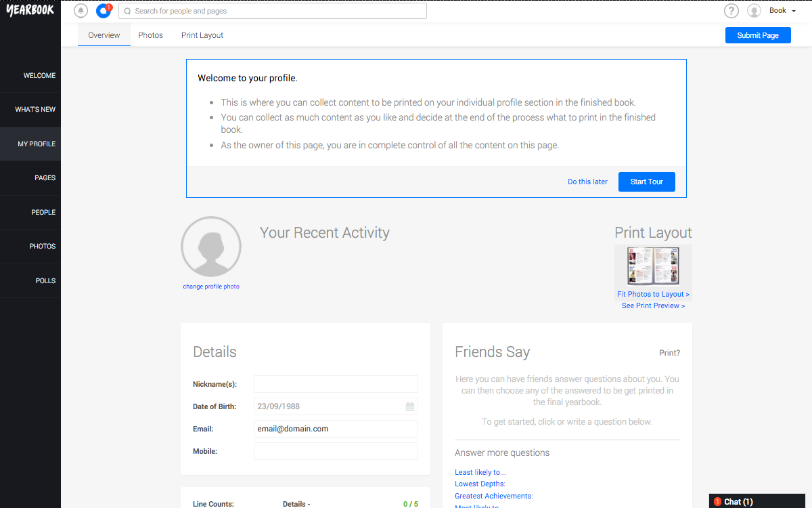Click the Nickname(s) input field

pos(336,384)
